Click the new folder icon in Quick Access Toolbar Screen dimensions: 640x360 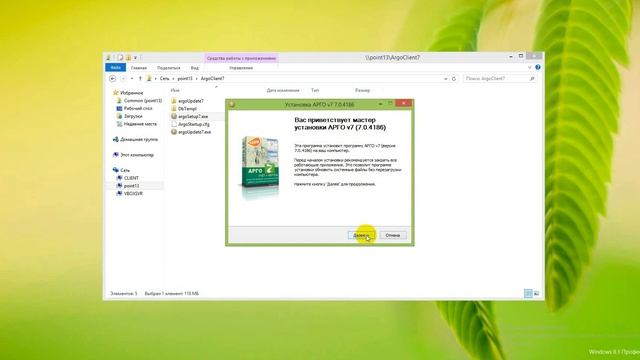[128, 58]
